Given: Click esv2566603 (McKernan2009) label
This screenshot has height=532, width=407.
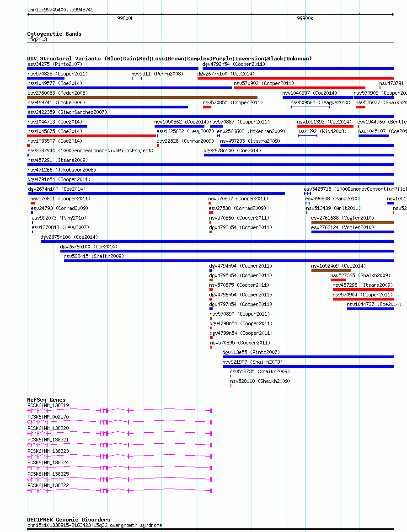Looking at the screenshot, I should 251,131.
